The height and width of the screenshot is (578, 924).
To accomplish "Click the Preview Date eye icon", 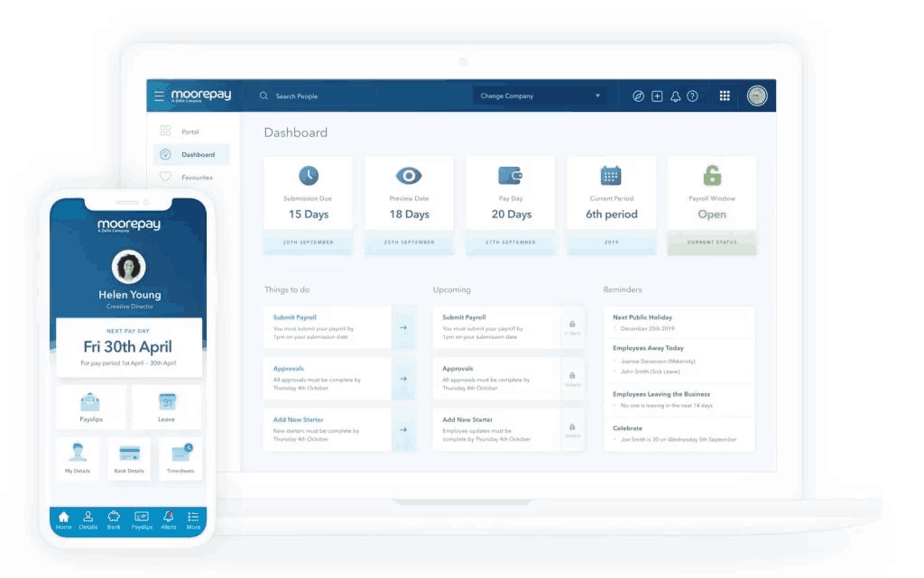I will [x=409, y=176].
